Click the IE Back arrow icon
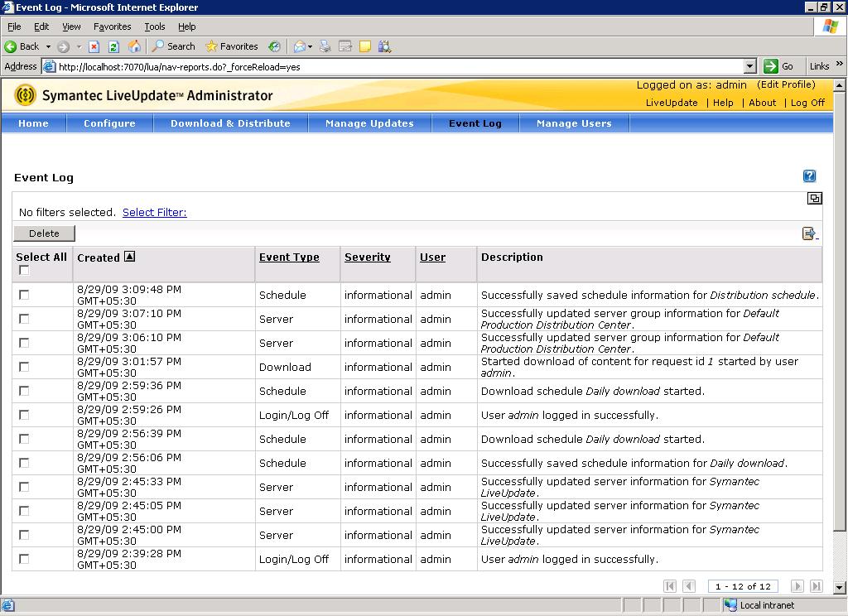 click(10, 46)
